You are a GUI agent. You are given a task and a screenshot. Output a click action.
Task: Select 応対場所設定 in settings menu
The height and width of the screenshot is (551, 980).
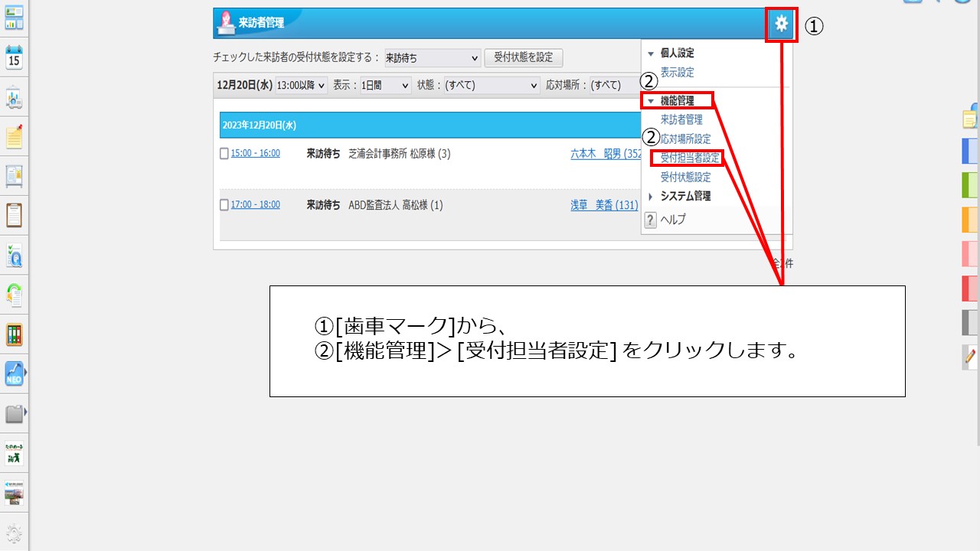coord(686,139)
